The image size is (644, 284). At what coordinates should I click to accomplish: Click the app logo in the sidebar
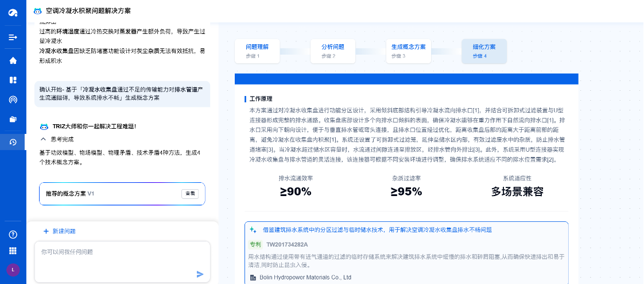(x=13, y=13)
